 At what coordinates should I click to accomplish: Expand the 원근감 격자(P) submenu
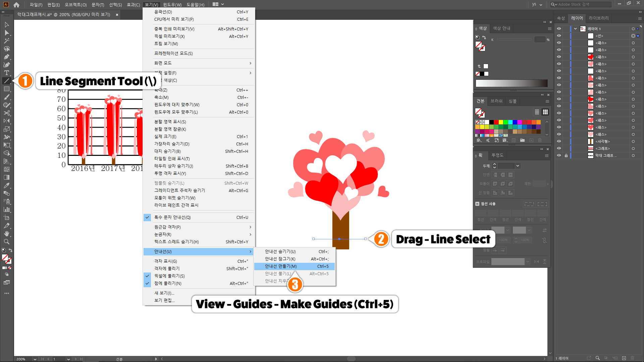199,227
